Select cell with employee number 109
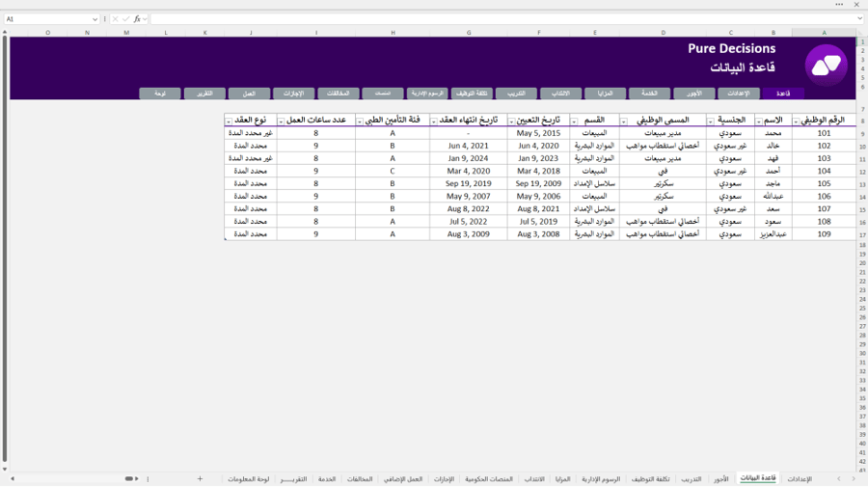The image size is (868, 487). pos(824,234)
